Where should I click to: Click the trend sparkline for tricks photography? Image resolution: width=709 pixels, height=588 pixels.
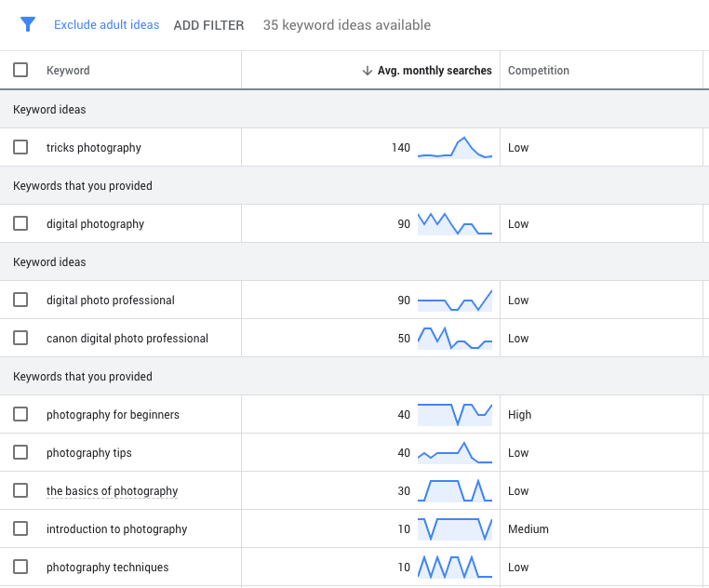point(455,148)
